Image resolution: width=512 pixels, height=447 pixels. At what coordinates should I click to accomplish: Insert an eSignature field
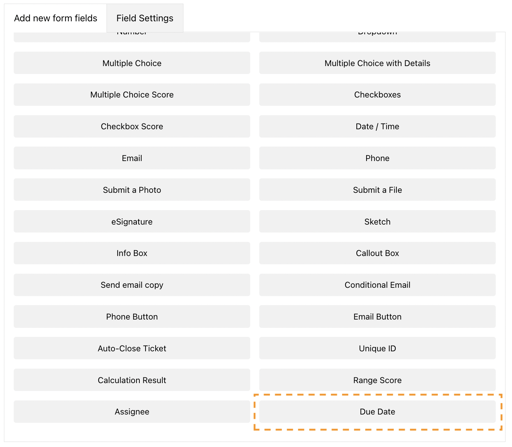tap(132, 221)
